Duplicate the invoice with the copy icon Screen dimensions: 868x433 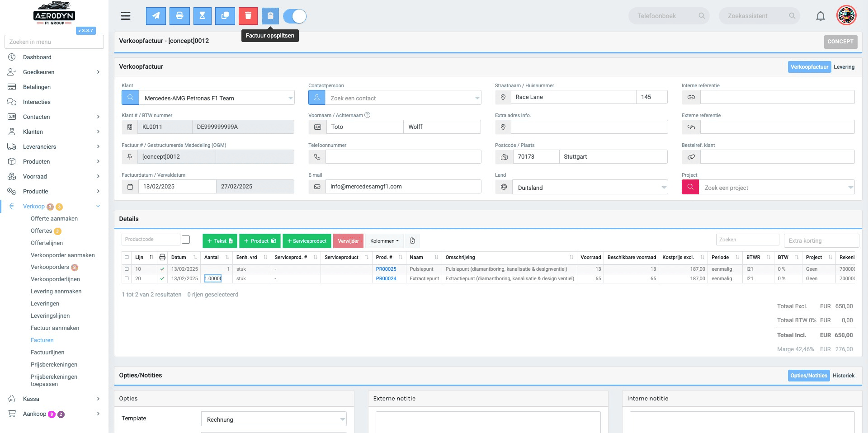pyautogui.click(x=225, y=16)
